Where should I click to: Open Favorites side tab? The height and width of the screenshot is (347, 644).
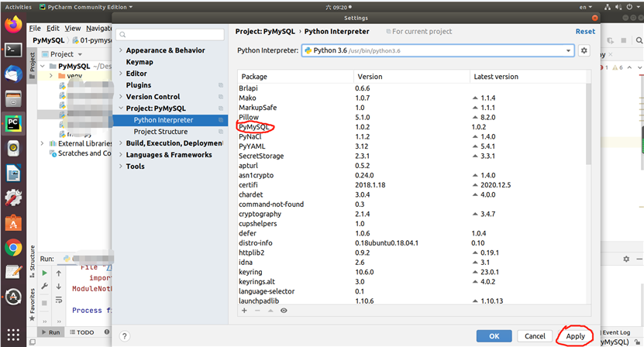click(x=33, y=304)
